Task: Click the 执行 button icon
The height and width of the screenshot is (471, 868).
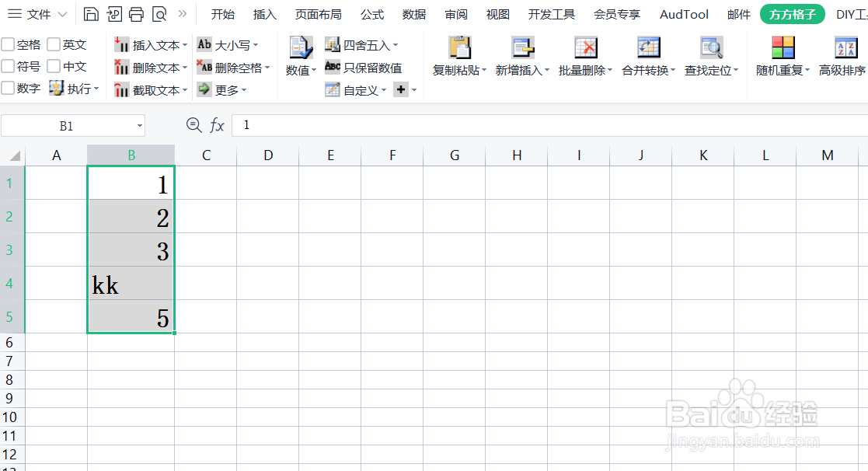Action: click(56, 88)
